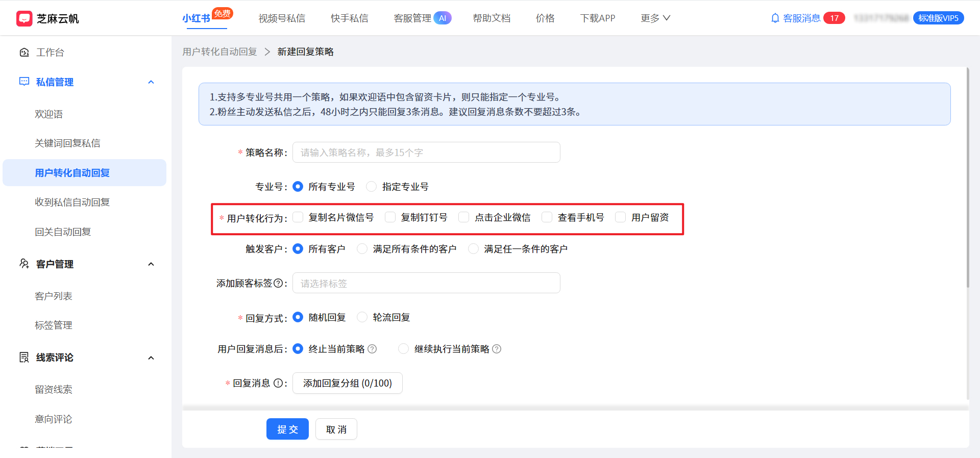The image size is (980, 458).
Task: Select 满足任一条件的客户 radio option
Action: [x=474, y=249]
